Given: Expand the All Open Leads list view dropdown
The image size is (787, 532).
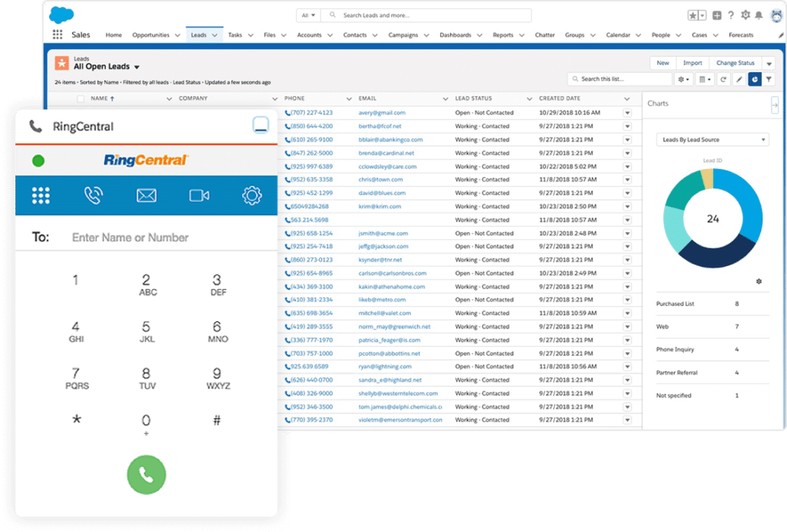Looking at the screenshot, I should tap(137, 67).
